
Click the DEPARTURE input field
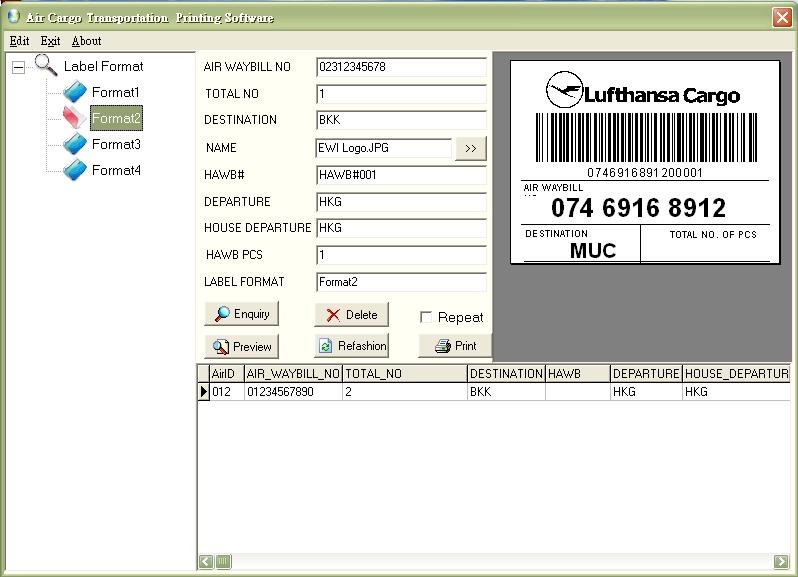pyautogui.click(x=401, y=201)
